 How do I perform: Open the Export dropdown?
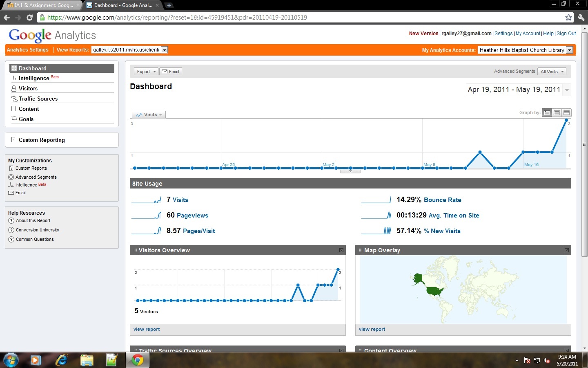point(146,72)
